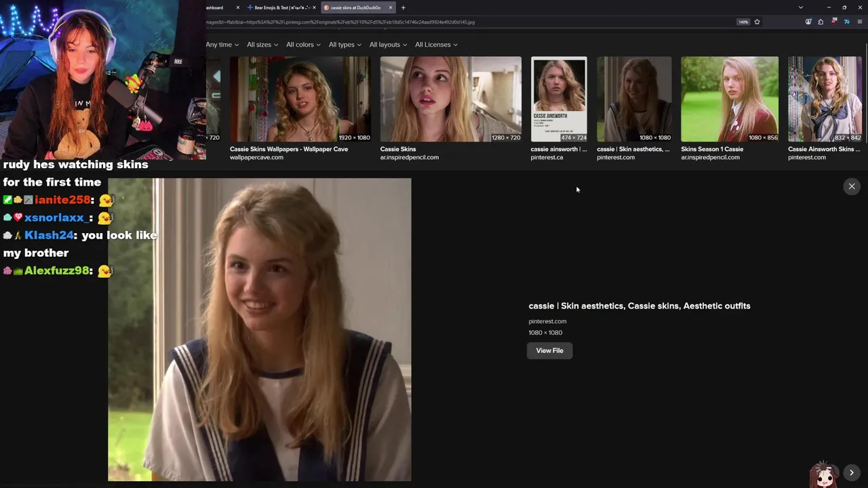Open the Any time filter dropdown
Image resolution: width=868 pixels, height=488 pixels.
coord(222,45)
